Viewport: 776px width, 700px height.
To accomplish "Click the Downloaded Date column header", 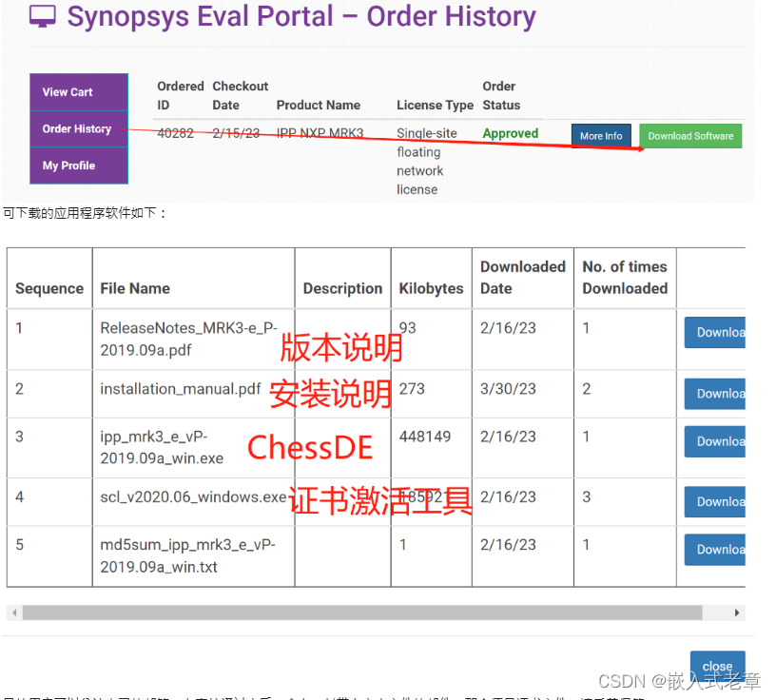I will pos(523,277).
